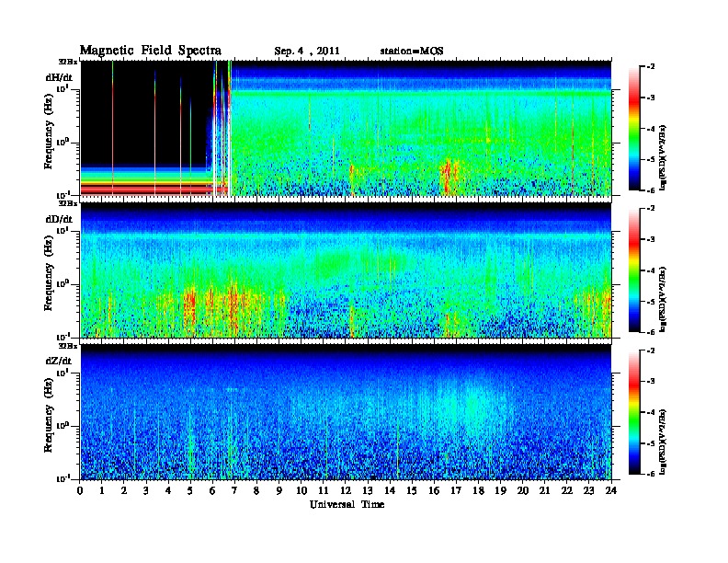Click the "24" hour tick label
728x563 pixels.
pos(611,490)
